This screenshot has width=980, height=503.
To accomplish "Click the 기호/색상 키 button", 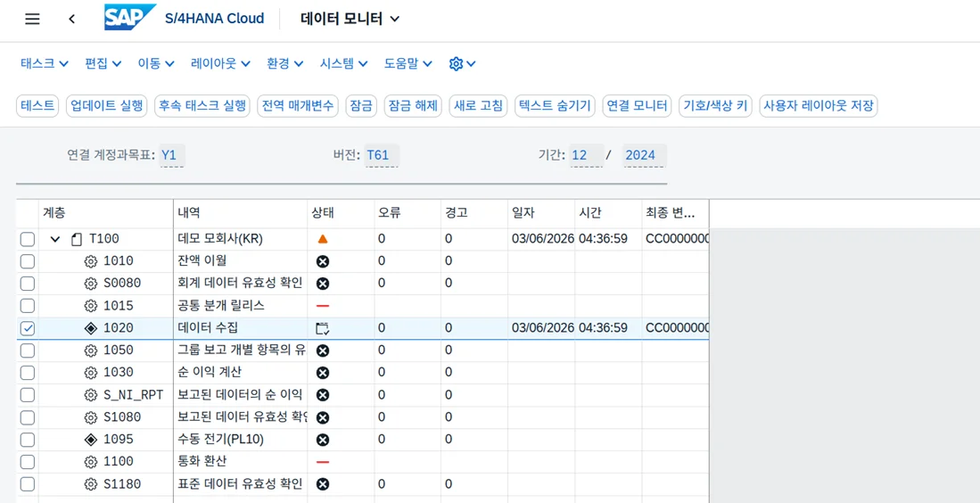I will click(x=716, y=105).
